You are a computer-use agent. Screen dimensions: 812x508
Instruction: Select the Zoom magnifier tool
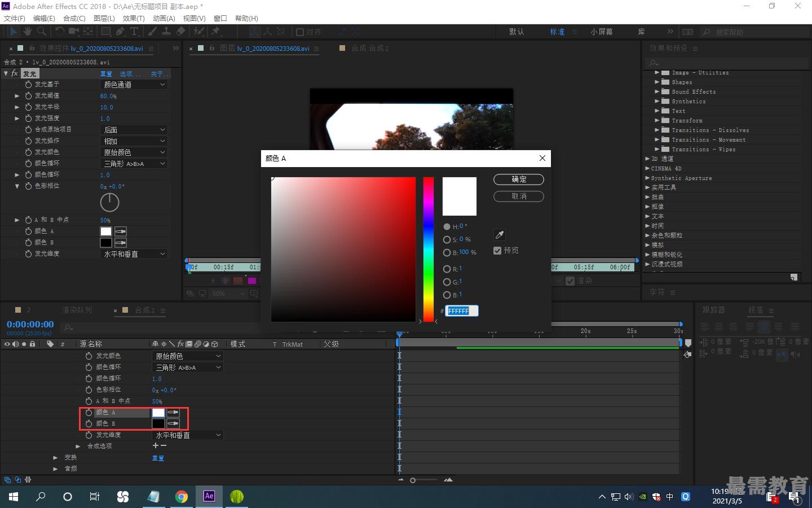click(x=42, y=32)
